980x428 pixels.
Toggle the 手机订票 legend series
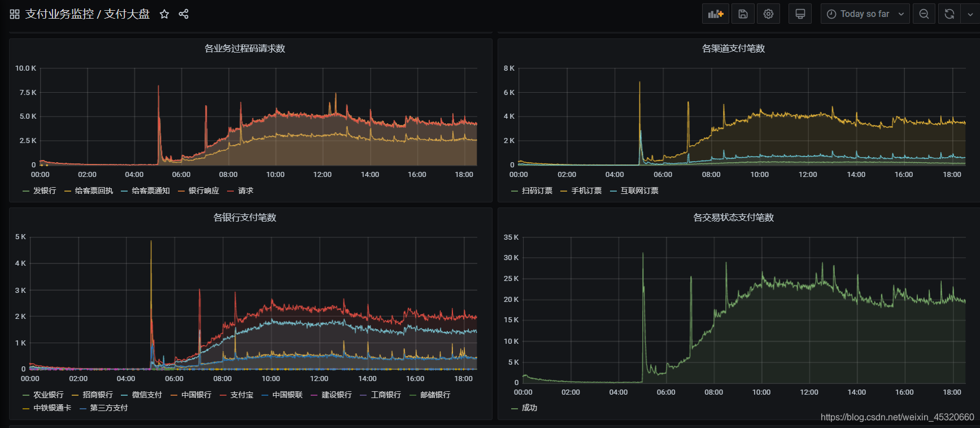click(x=586, y=191)
